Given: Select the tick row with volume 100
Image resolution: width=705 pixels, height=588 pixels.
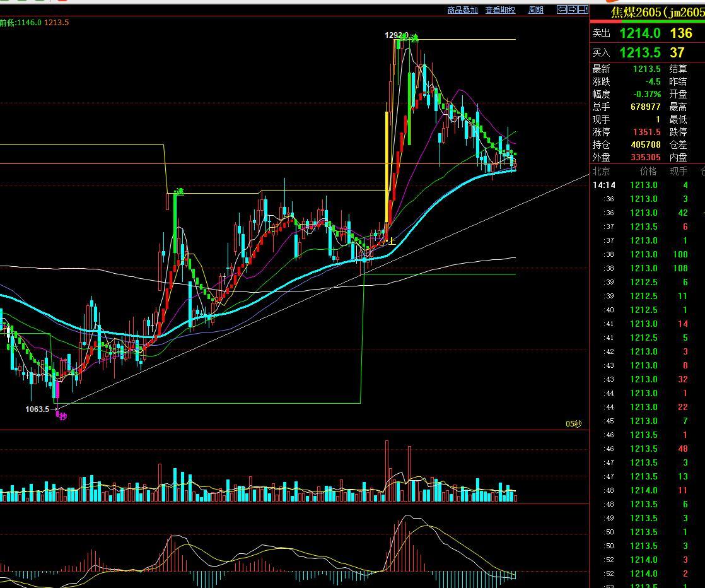Looking at the screenshot, I should click(x=648, y=254).
